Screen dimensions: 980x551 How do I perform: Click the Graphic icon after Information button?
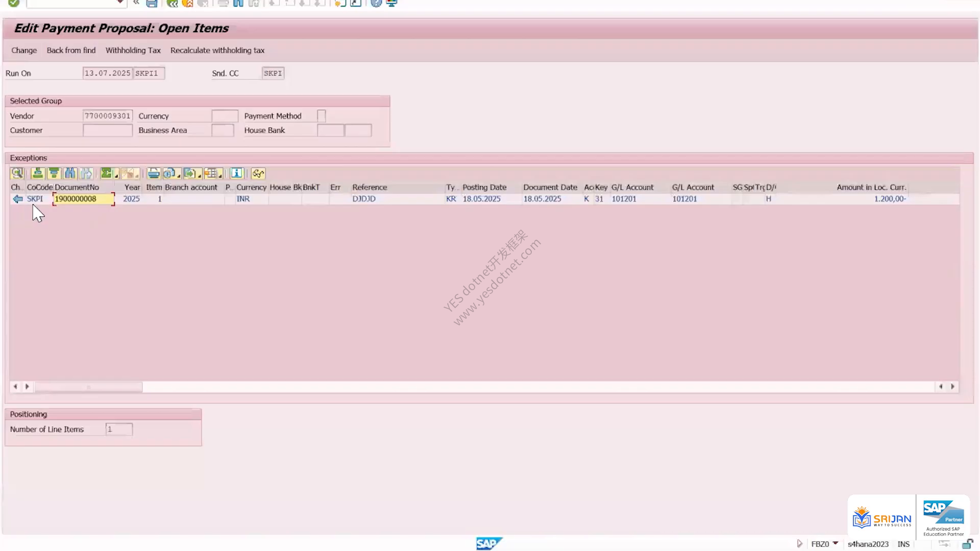(x=258, y=173)
